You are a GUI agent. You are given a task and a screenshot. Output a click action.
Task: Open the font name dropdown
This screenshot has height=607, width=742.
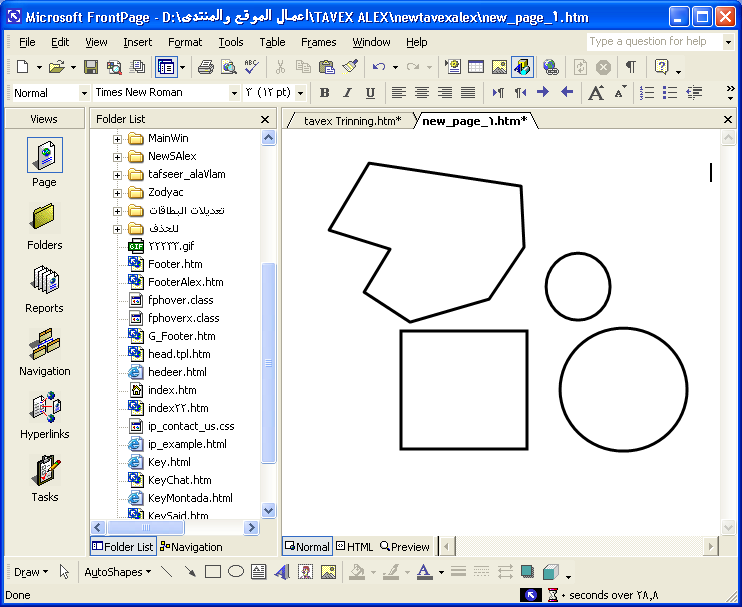pos(234,93)
